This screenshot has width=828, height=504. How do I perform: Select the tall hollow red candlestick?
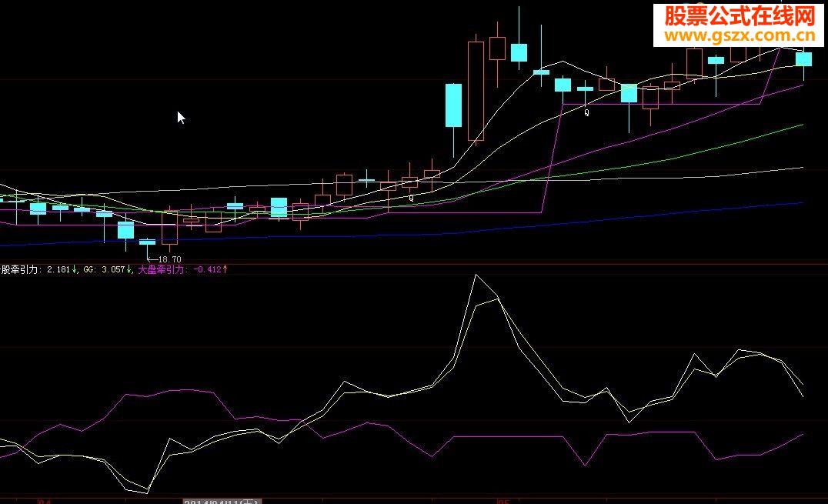click(476, 91)
